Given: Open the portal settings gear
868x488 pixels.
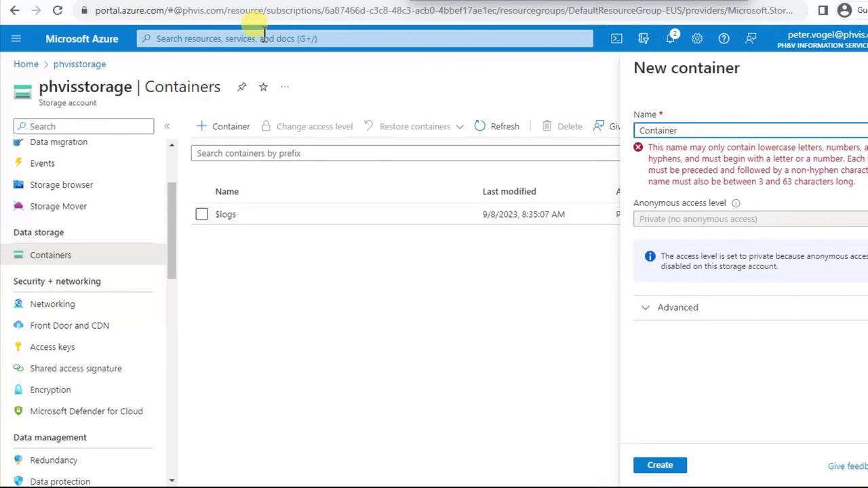Looking at the screenshot, I should [697, 39].
